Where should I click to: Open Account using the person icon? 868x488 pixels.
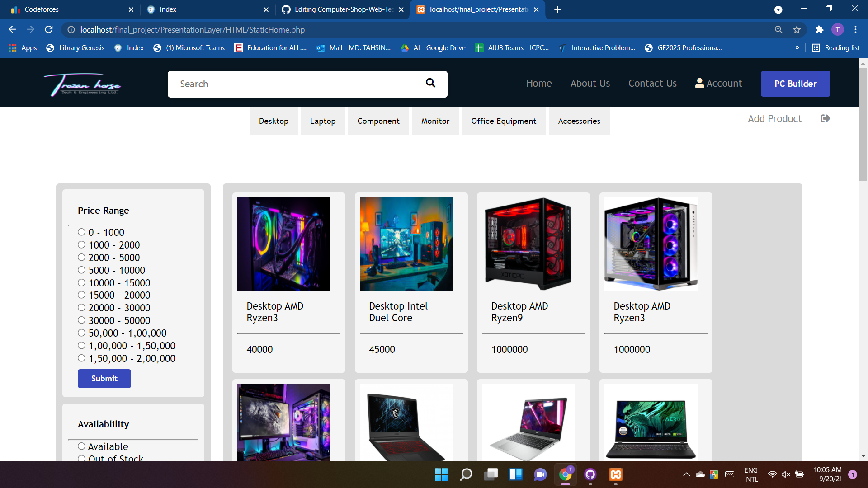point(699,83)
